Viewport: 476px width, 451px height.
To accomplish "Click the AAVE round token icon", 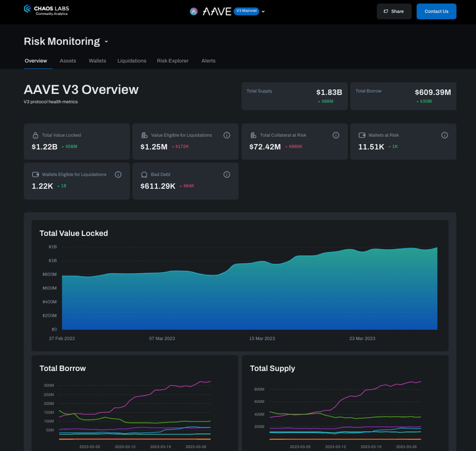I will [194, 11].
